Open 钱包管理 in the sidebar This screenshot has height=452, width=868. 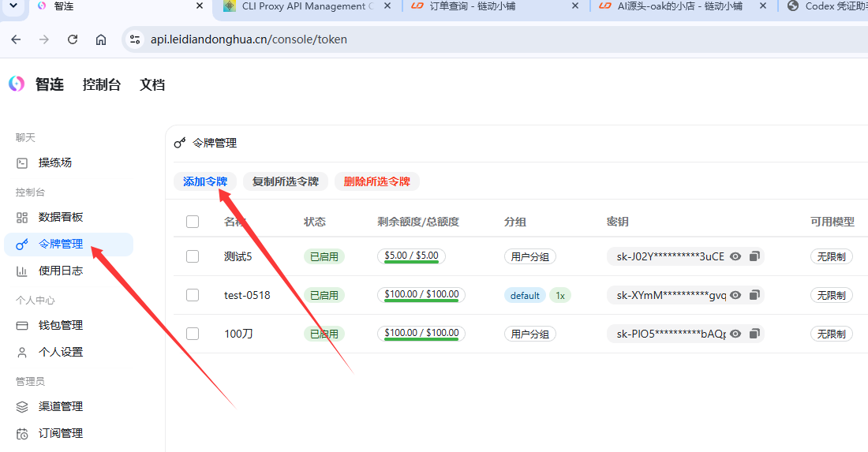[x=69, y=325]
